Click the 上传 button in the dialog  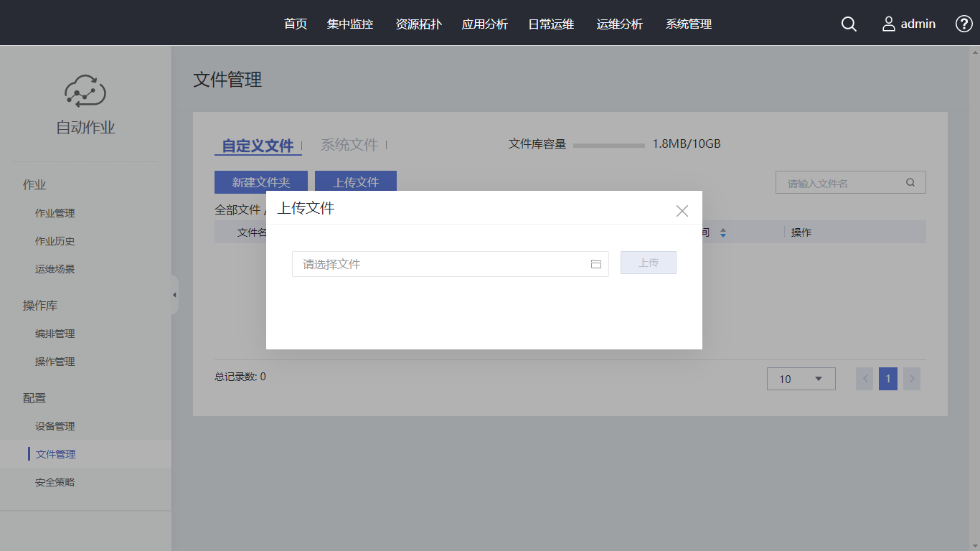pos(648,263)
